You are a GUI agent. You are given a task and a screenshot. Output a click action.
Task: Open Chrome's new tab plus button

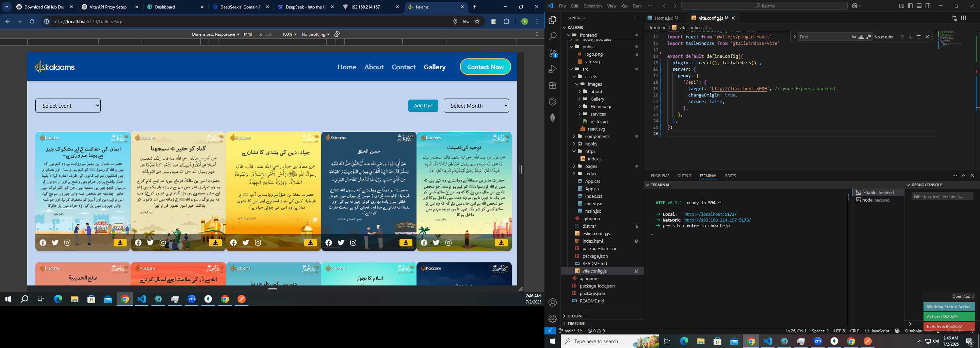point(474,7)
